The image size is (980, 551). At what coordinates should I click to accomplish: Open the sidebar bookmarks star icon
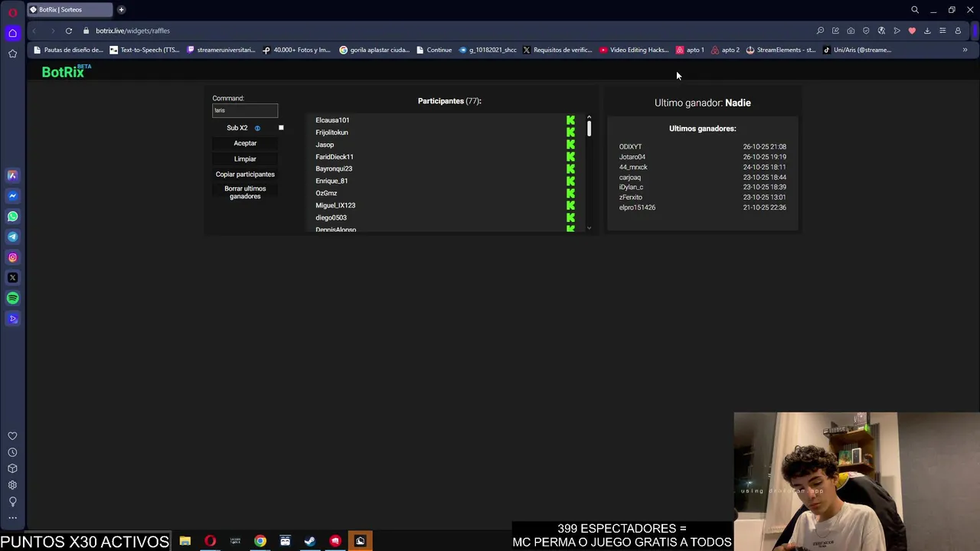click(x=12, y=54)
